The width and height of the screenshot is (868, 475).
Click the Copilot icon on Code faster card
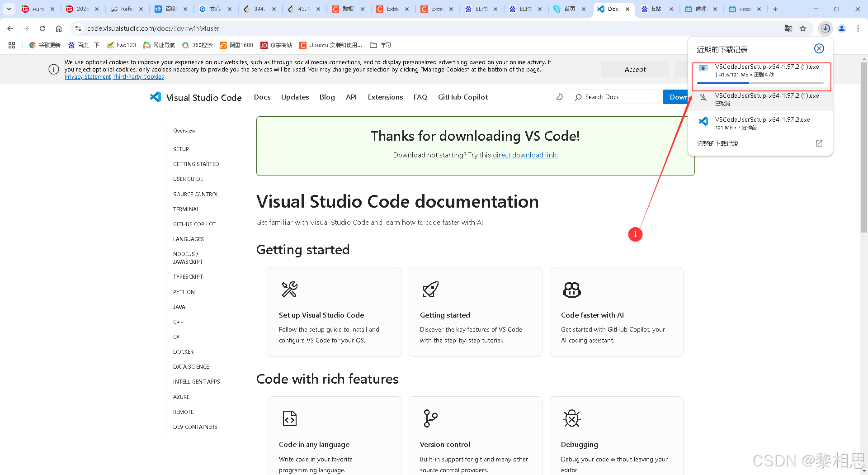click(571, 290)
